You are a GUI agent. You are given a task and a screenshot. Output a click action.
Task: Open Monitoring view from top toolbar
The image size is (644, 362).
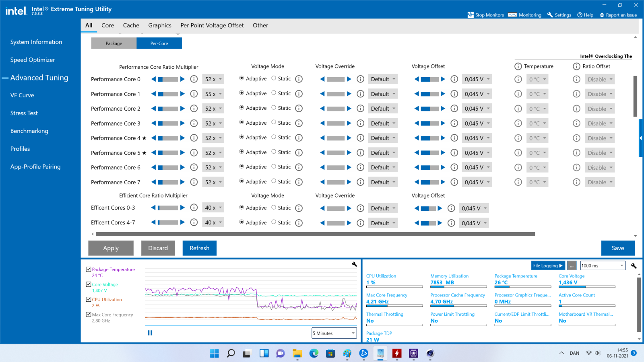pyautogui.click(x=524, y=15)
